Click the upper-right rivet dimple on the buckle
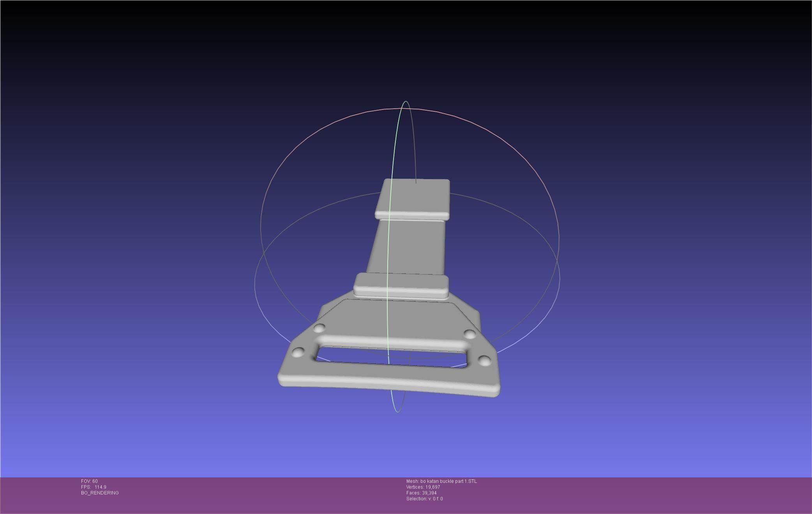The height and width of the screenshot is (514, 812). coord(470,334)
